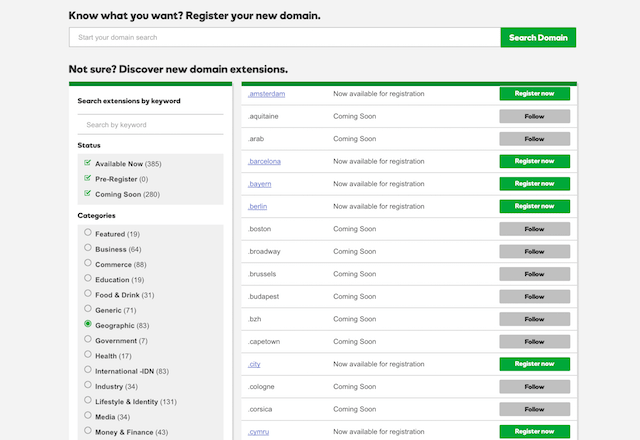This screenshot has height=440, width=640.
Task: Click the Search by keyword field
Action: 151,125
